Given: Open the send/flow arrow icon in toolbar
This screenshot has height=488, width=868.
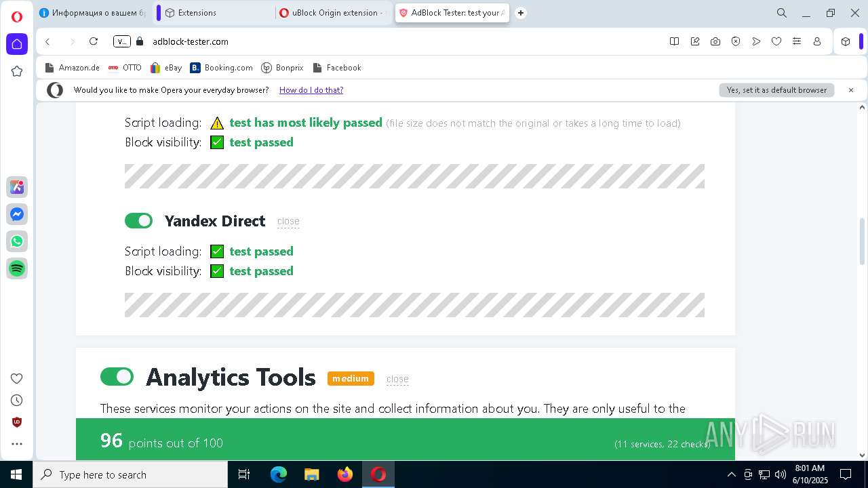Looking at the screenshot, I should (756, 41).
